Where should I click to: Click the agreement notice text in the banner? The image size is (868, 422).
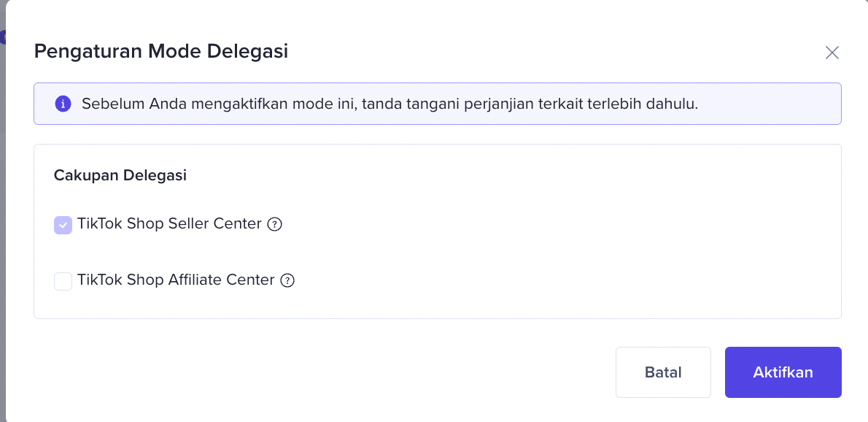[x=390, y=104]
